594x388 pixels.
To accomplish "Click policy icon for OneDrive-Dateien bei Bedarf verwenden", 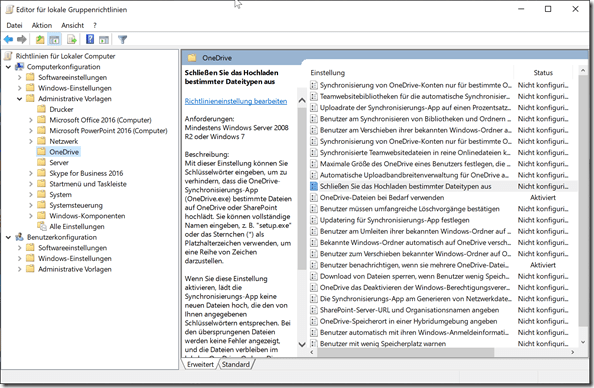I will (314, 197).
